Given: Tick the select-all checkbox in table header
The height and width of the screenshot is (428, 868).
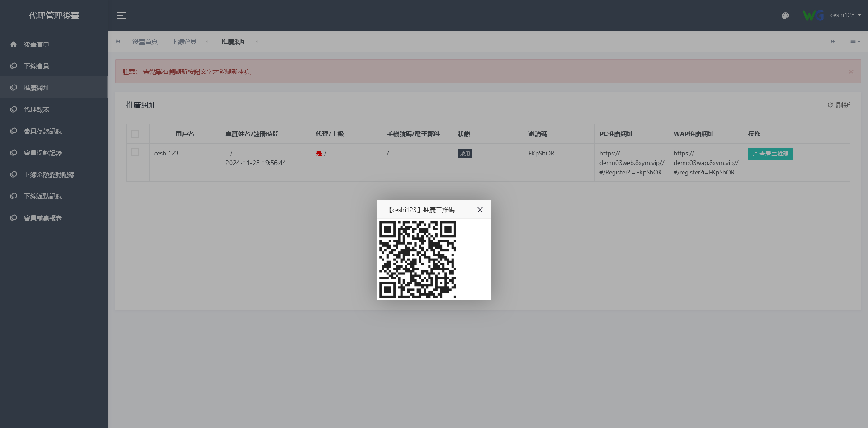Looking at the screenshot, I should [135, 134].
